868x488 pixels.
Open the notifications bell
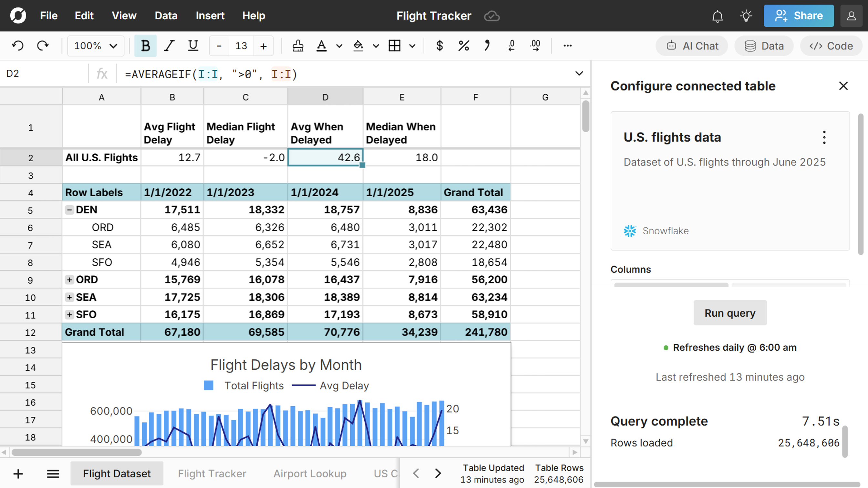[x=718, y=16]
